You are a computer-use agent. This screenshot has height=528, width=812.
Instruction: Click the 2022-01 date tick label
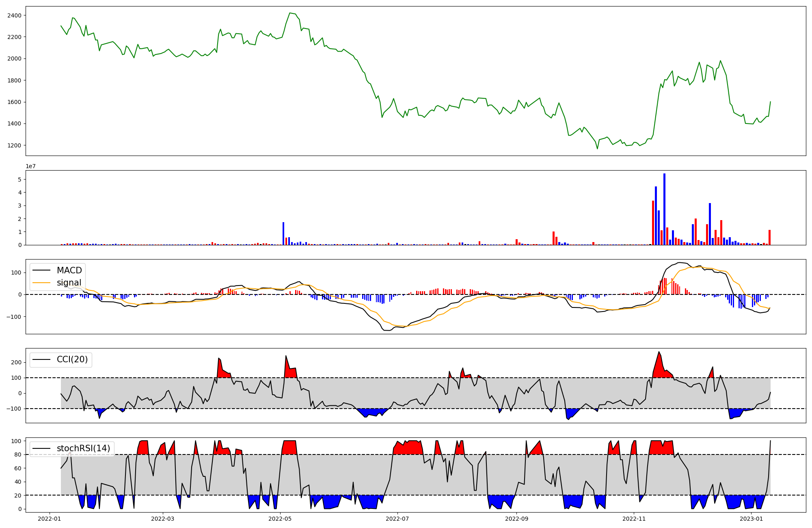point(50,519)
